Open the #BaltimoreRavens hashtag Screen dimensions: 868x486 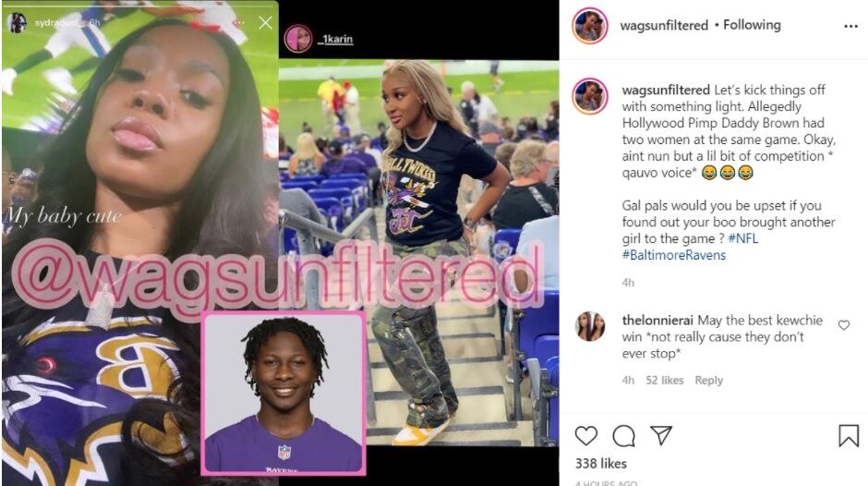tap(674, 255)
